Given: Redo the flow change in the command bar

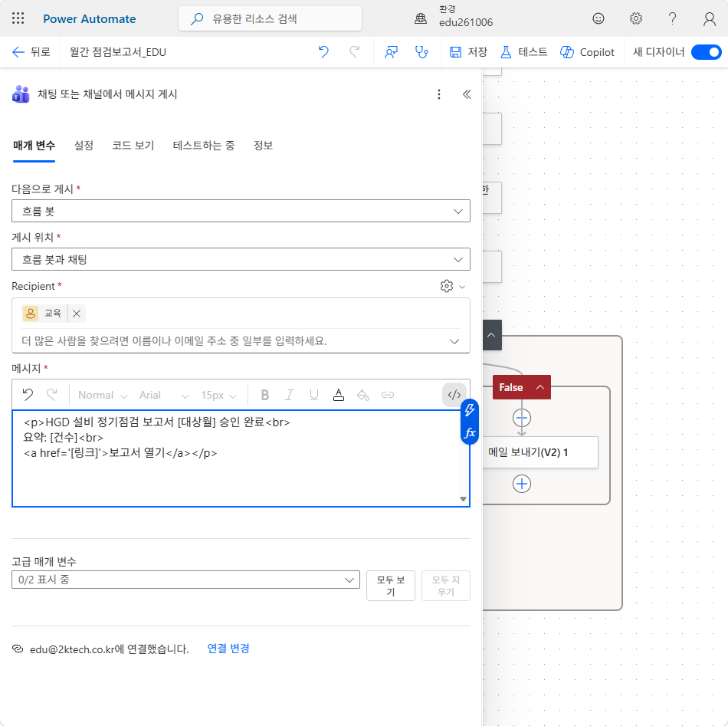Looking at the screenshot, I should [354, 51].
